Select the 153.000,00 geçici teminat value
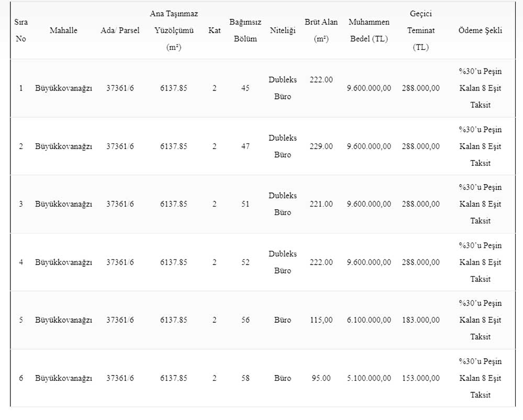The width and height of the screenshot is (523, 420). click(420, 378)
